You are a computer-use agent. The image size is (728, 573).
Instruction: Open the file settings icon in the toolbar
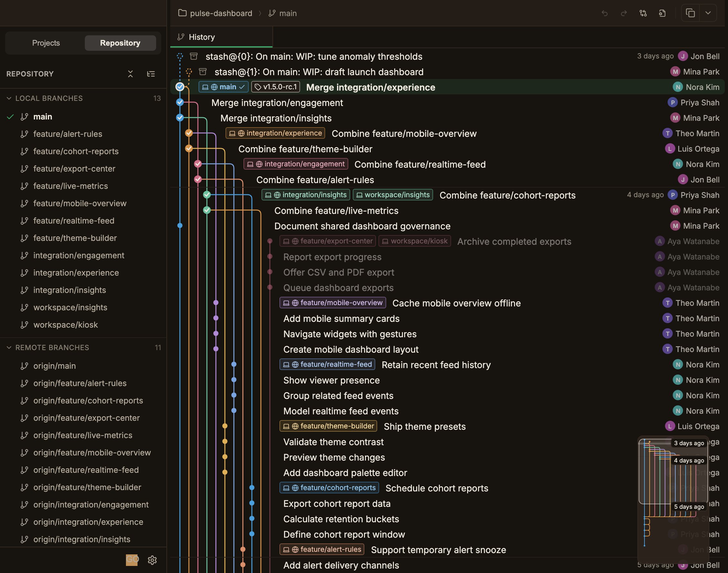662,13
